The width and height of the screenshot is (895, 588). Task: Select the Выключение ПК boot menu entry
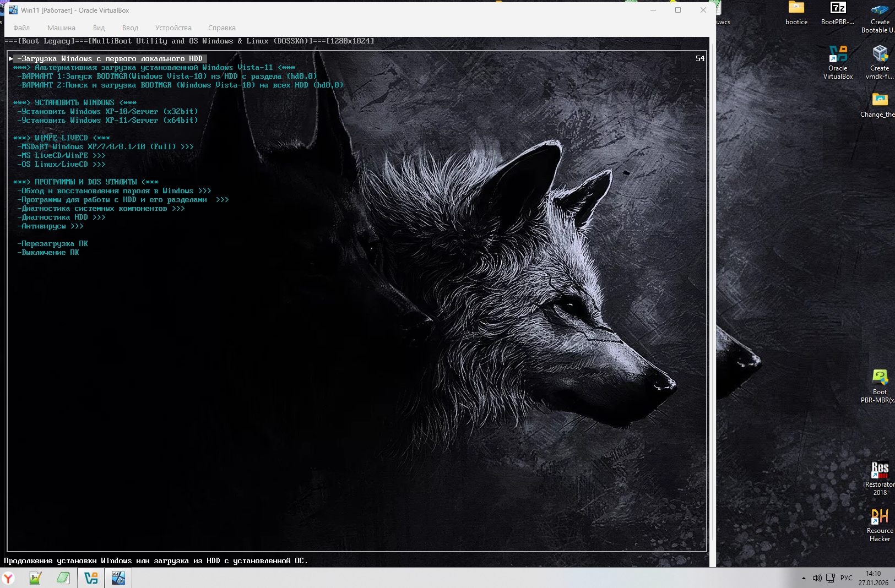[50, 253]
